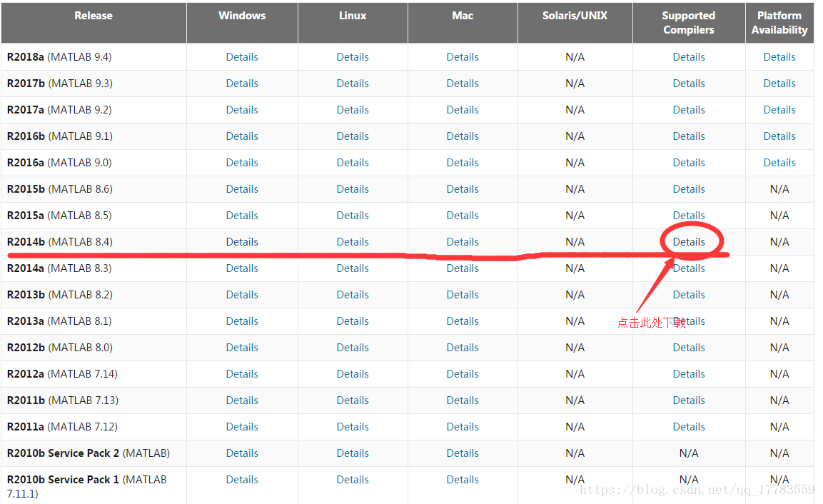This screenshot has height=504, width=823.
Task: Open Linux Details for R2013b
Action: coord(353,295)
